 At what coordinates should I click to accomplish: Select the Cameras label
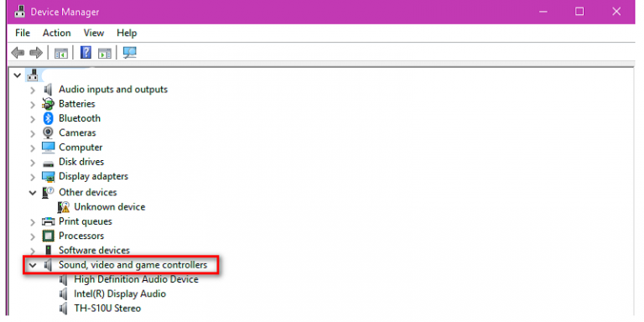click(77, 132)
